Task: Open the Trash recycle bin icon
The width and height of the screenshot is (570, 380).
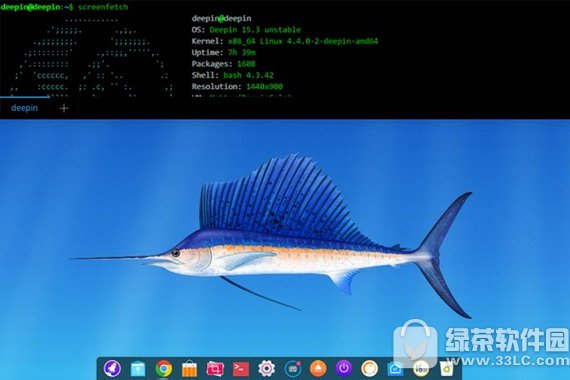Action: 446,369
